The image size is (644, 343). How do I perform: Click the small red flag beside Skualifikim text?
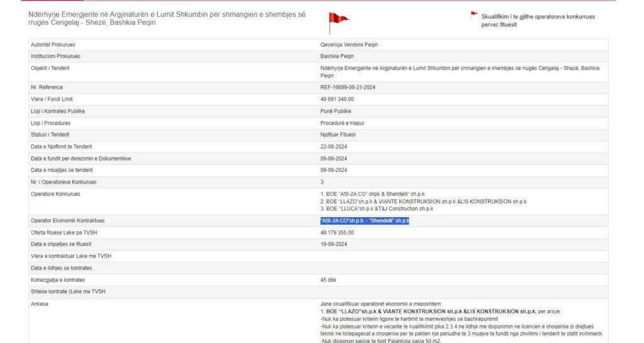coord(474,14)
